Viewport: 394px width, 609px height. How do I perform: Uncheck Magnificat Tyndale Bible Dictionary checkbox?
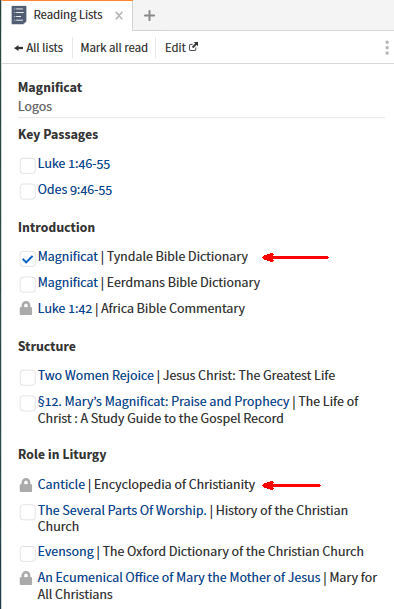click(x=27, y=259)
